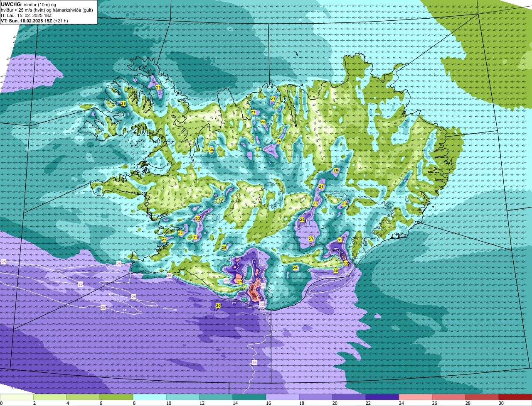Click the 'VT: Sun. 16.02.2025 15Z (+21 h)' line
The image size is (532, 406).
click(x=34, y=20)
